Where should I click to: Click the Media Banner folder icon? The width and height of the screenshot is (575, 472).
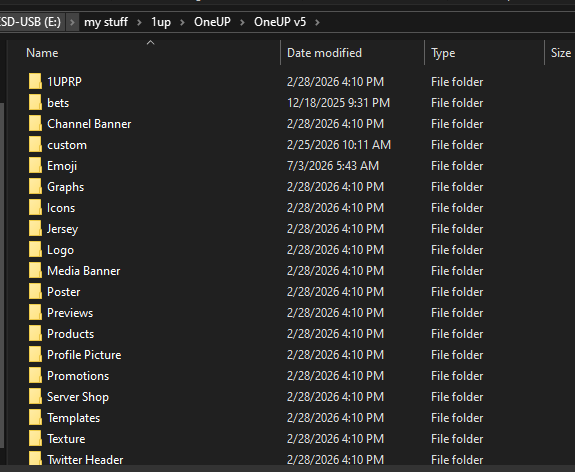35,270
